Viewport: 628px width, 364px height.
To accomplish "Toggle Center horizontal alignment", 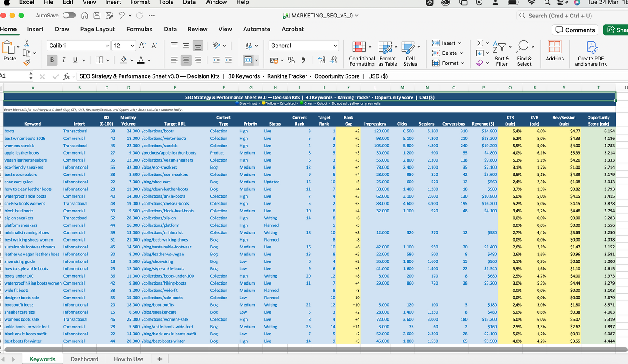I will pyautogui.click(x=186, y=60).
